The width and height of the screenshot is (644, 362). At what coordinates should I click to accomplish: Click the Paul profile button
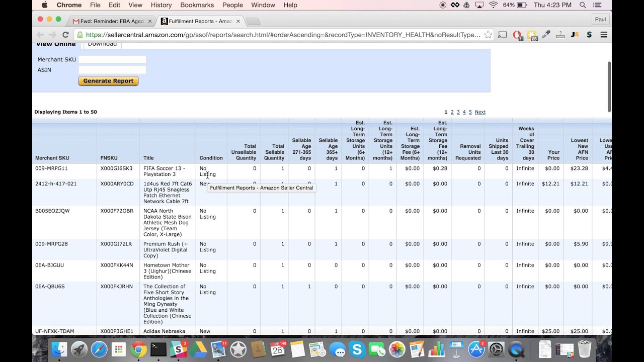(x=600, y=19)
